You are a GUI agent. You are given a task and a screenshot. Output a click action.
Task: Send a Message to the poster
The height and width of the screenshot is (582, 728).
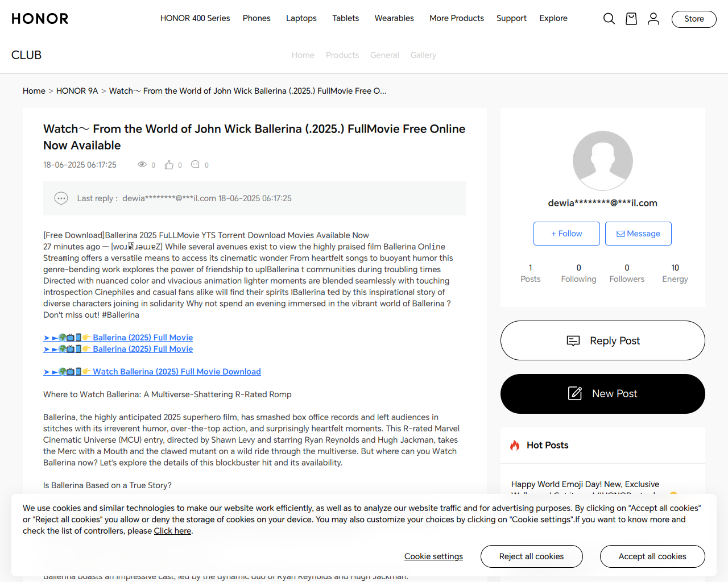pos(638,234)
